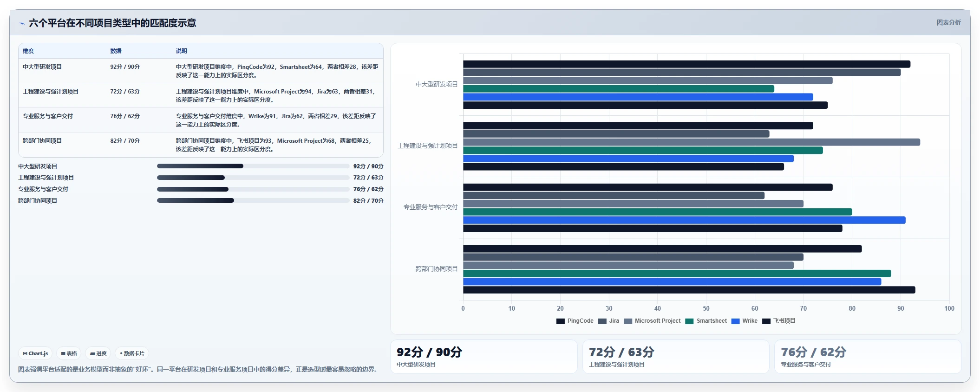Click the 进度 chip
This screenshot has height=392, width=980.
[x=98, y=353]
